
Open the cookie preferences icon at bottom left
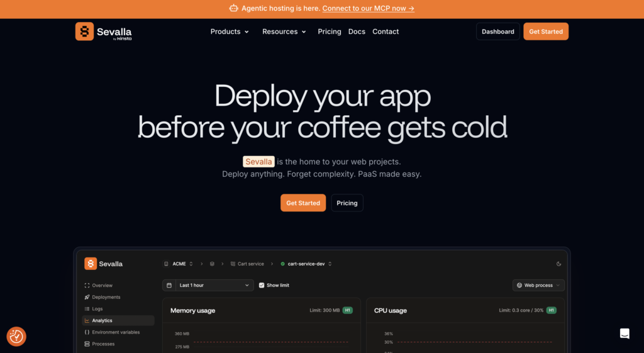tap(16, 337)
